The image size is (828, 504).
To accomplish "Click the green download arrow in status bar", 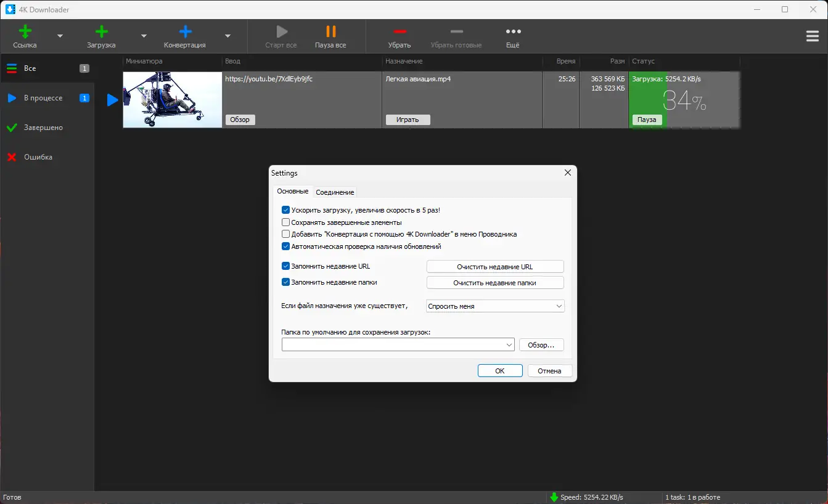I will (x=554, y=497).
